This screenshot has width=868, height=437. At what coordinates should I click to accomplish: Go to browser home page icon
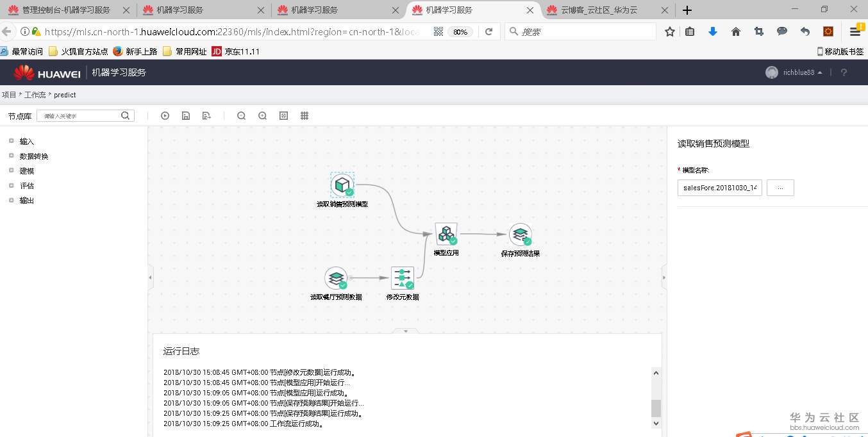(736, 31)
